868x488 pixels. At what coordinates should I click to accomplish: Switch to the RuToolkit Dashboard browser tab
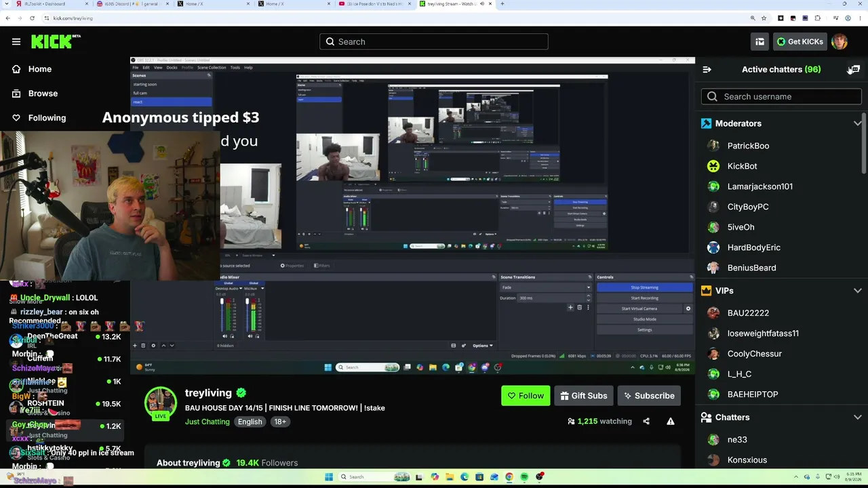(x=52, y=4)
